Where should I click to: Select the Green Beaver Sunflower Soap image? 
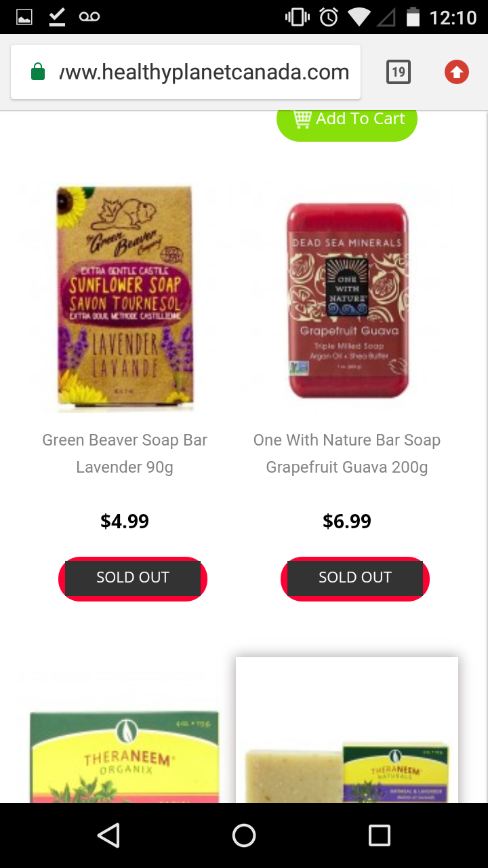pos(125,298)
